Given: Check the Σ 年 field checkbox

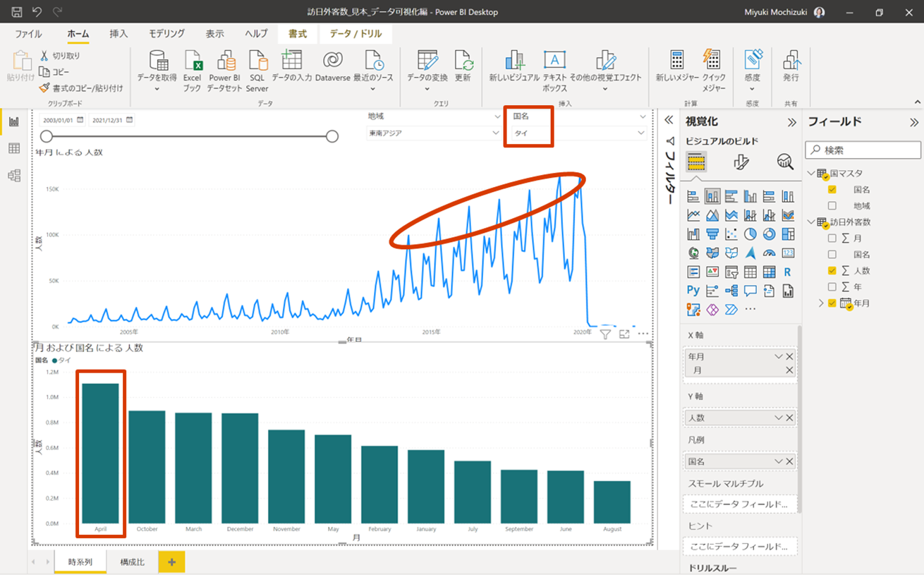Looking at the screenshot, I should (x=832, y=286).
